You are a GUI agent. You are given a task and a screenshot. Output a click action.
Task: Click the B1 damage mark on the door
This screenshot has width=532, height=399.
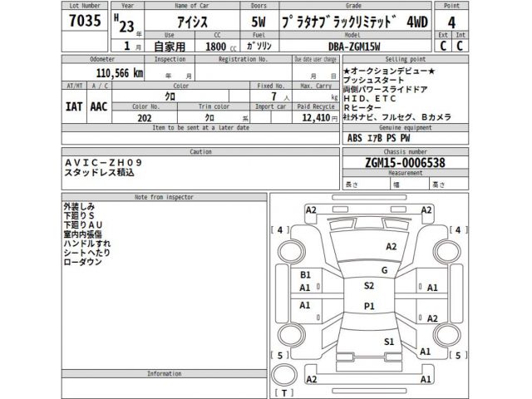(305, 273)
